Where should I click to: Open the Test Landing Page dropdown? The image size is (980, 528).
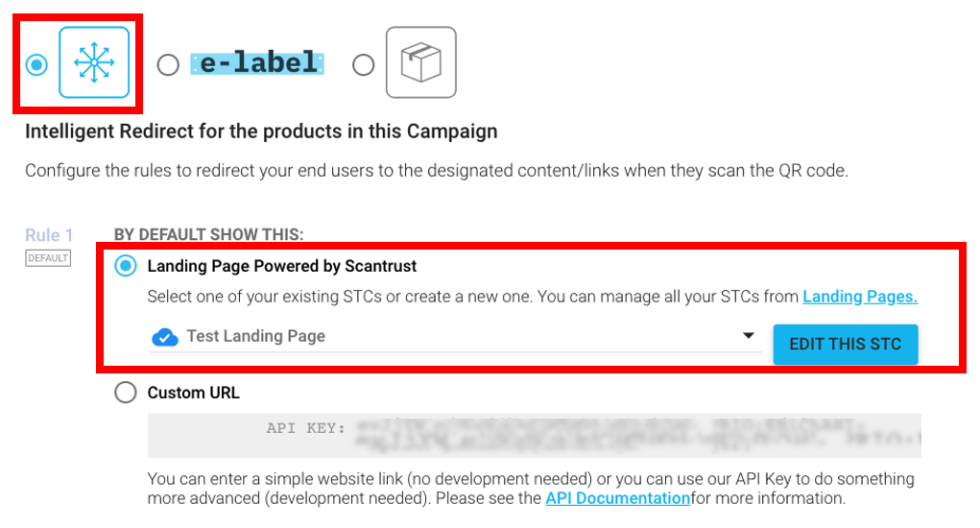click(451, 337)
